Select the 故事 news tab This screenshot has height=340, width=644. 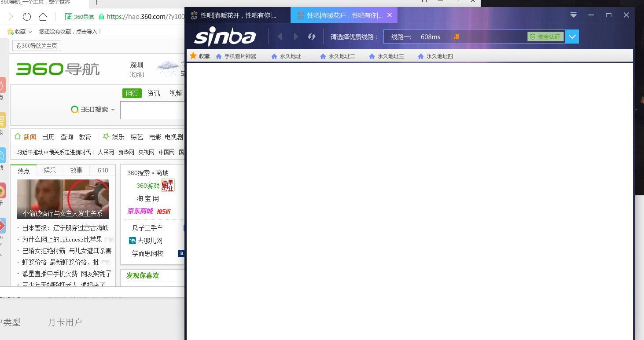(x=76, y=170)
